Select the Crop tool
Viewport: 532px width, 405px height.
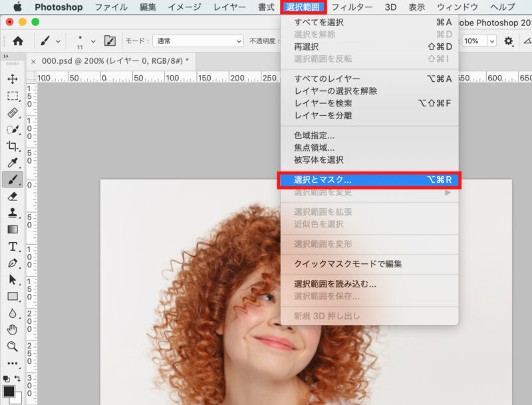click(x=13, y=146)
